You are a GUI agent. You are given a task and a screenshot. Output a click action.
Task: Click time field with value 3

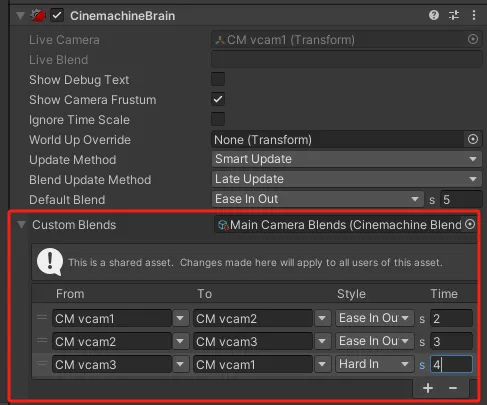tap(451, 341)
